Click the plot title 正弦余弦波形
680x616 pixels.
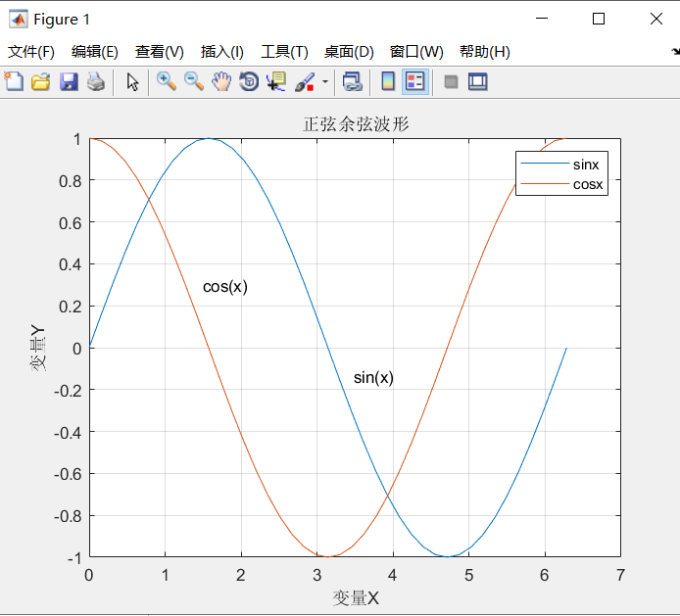pyautogui.click(x=356, y=124)
